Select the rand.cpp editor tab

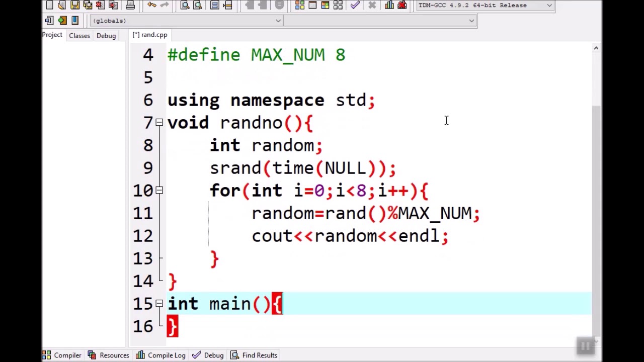click(x=150, y=35)
